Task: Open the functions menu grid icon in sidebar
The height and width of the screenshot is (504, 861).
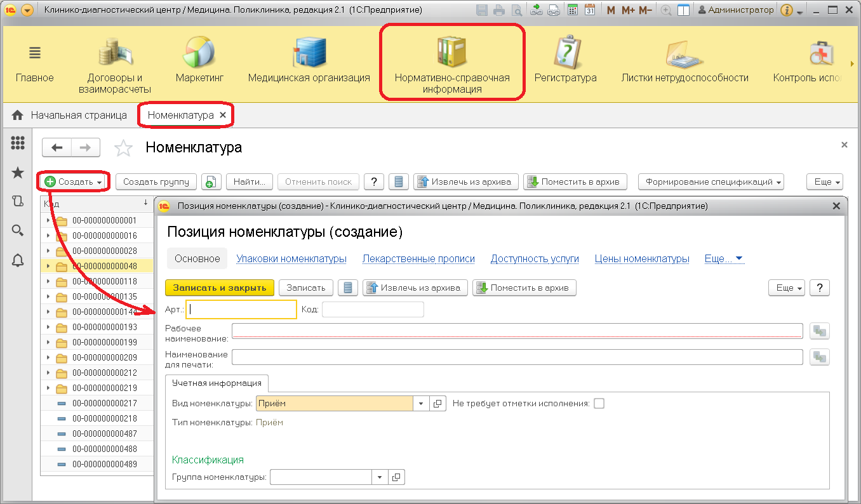Action: click(18, 143)
